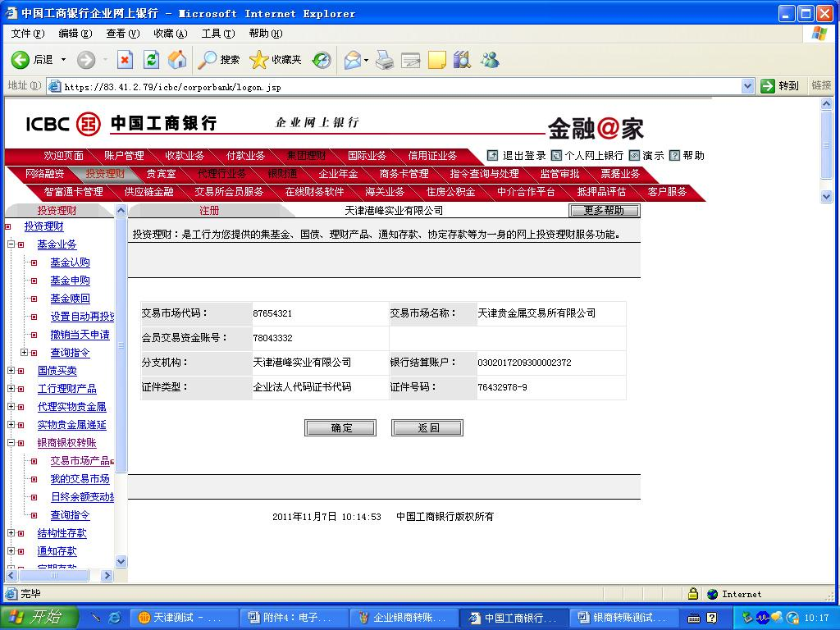Click the 转到 green go arrow
Screen dimensions: 840x630
click(x=768, y=85)
